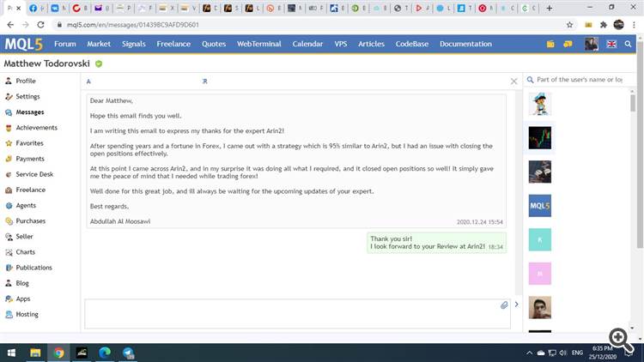The image size is (644, 362).
Task: Open WebTerminal in the top navigation
Action: (x=258, y=44)
